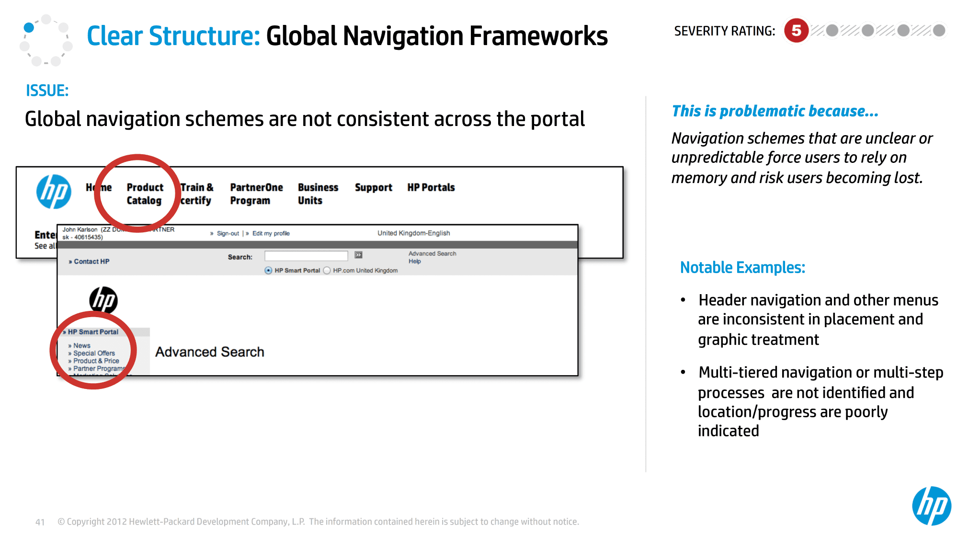The image size is (980, 549).
Task: Open Edit my profile link
Action: (x=271, y=234)
